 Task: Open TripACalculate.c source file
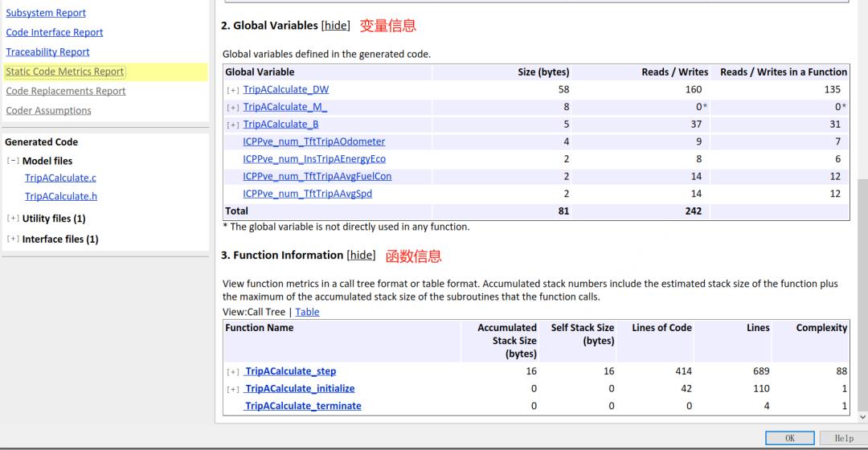[x=60, y=178]
